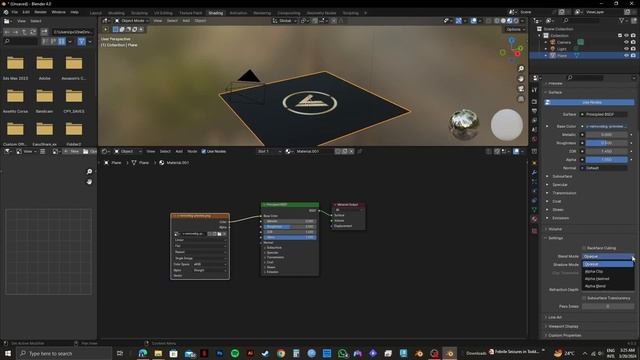640x360 pixels.
Task: Open the Output properties tab icon
Action: (x=534, y=111)
